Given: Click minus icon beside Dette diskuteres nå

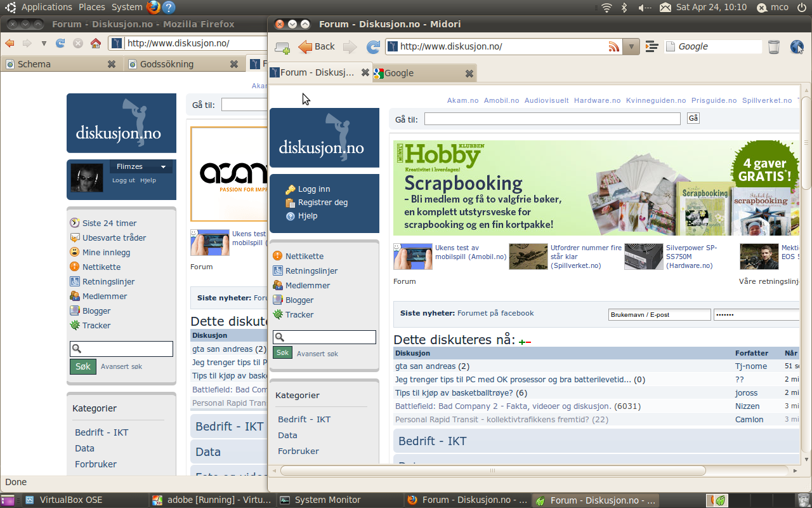Looking at the screenshot, I should (528, 342).
